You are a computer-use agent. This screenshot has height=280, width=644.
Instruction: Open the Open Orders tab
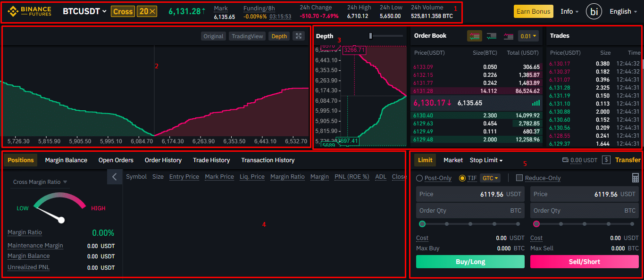click(x=116, y=160)
